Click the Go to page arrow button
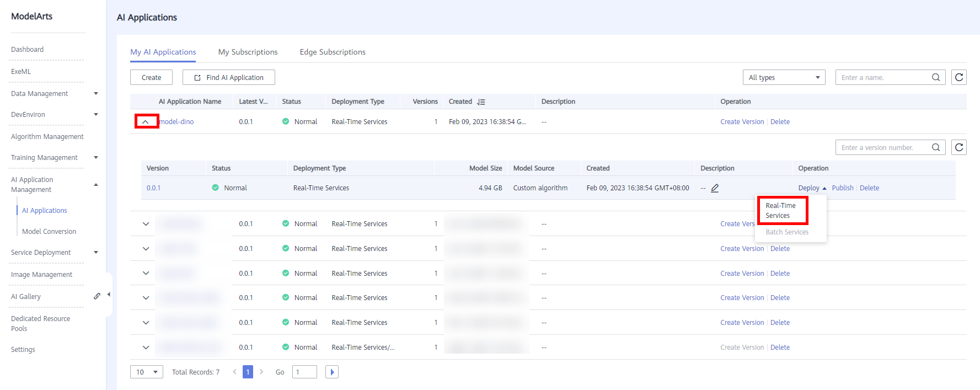The height and width of the screenshot is (390, 980). pos(332,372)
